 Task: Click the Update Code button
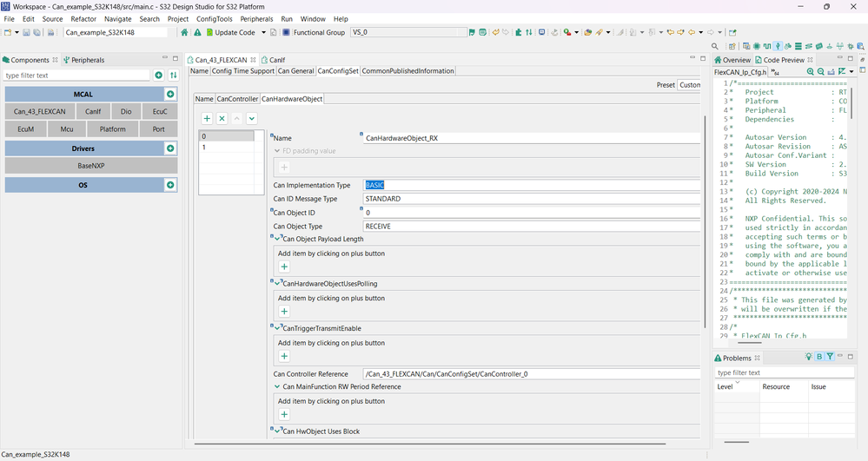(x=230, y=32)
